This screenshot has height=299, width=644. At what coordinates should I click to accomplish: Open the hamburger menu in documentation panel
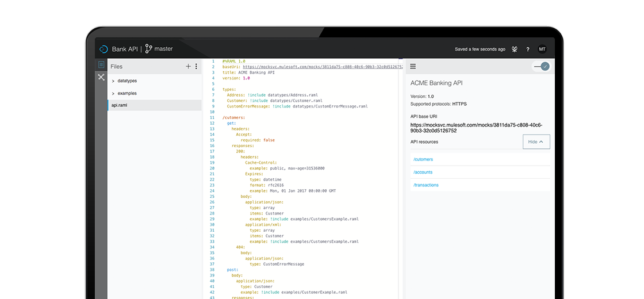413,66
